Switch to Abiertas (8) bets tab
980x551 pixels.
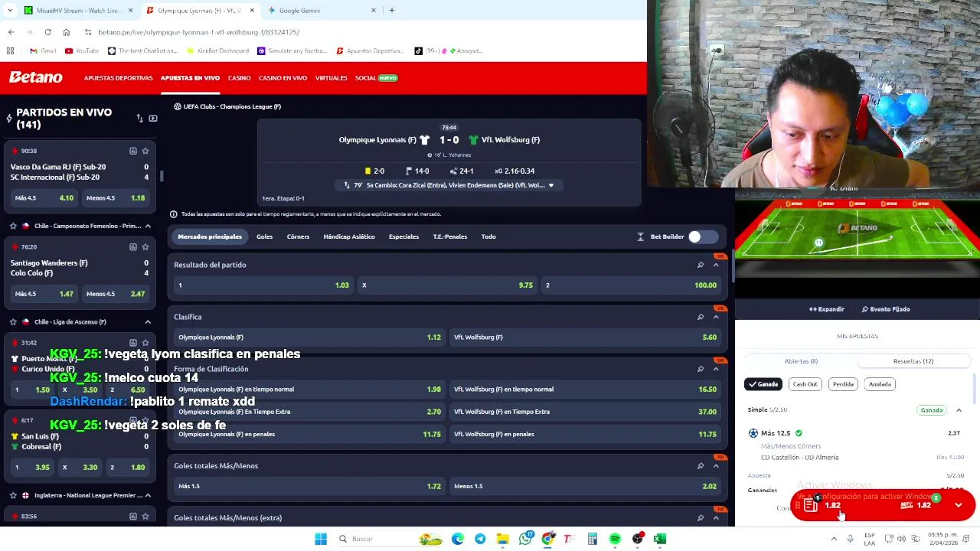(x=801, y=361)
